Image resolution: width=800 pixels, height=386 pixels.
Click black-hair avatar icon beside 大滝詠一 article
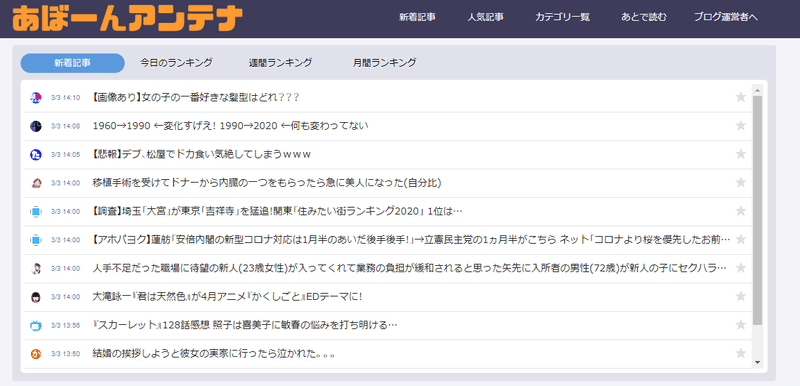35,297
